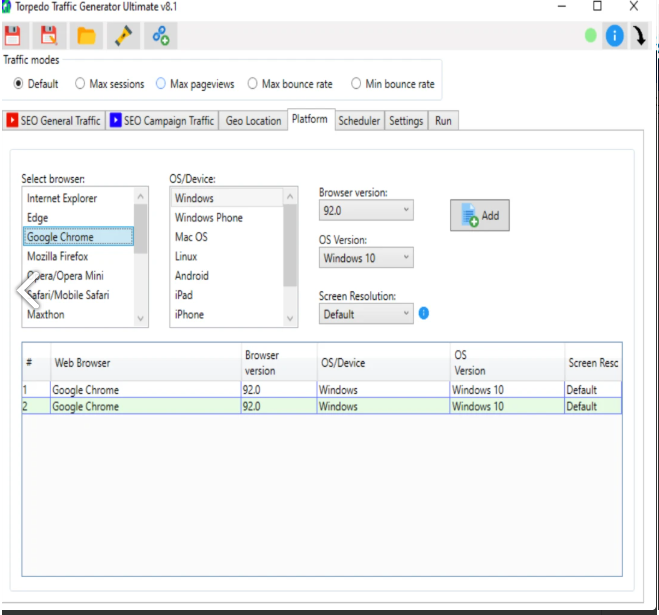Choose the Min bounce rate option
The width and height of the screenshot is (659, 615).
click(357, 84)
